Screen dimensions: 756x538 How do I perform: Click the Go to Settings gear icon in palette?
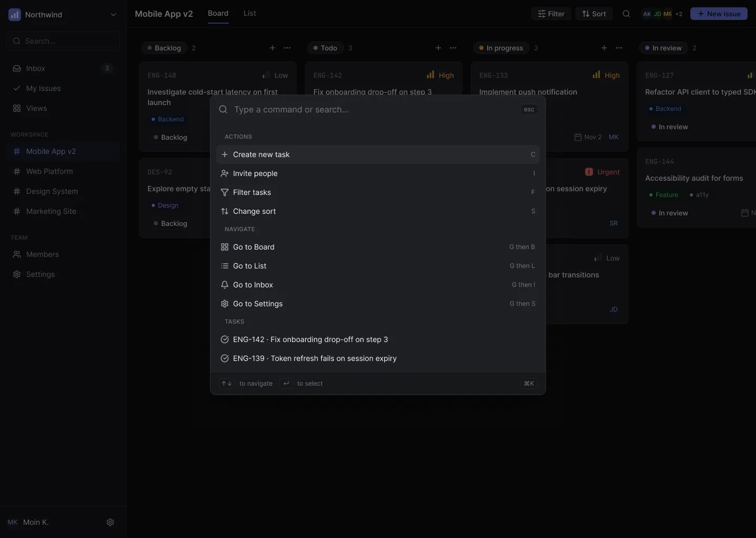225,304
